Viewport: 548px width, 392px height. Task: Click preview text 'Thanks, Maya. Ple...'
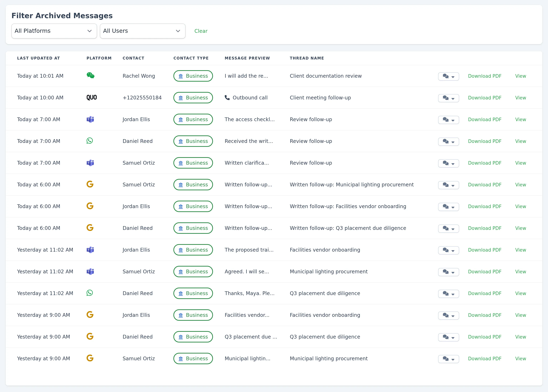point(249,293)
